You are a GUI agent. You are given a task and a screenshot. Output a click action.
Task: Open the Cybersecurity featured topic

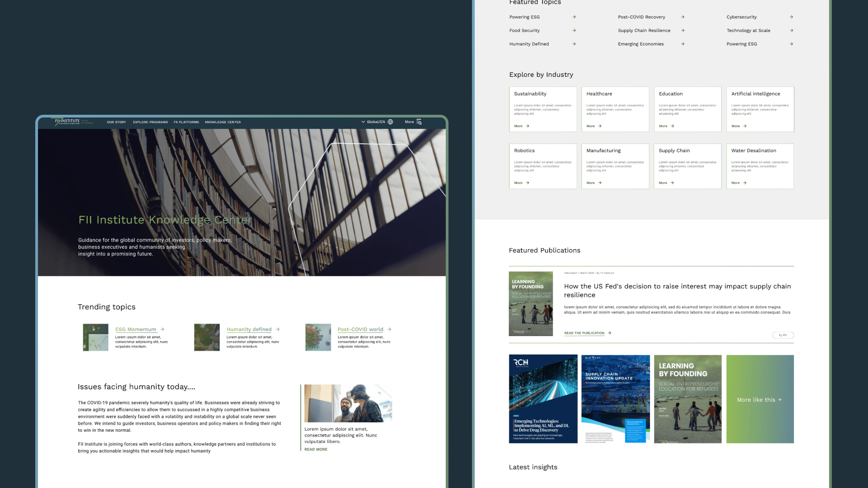pyautogui.click(x=742, y=17)
